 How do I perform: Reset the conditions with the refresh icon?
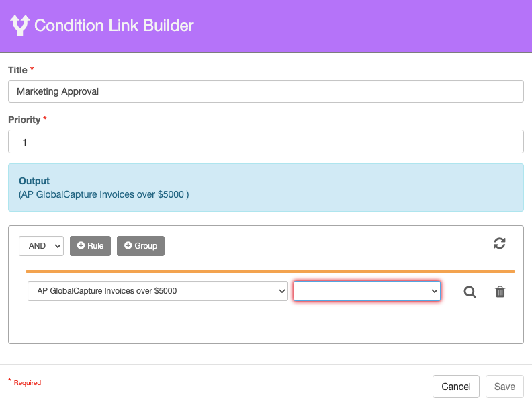click(x=499, y=243)
